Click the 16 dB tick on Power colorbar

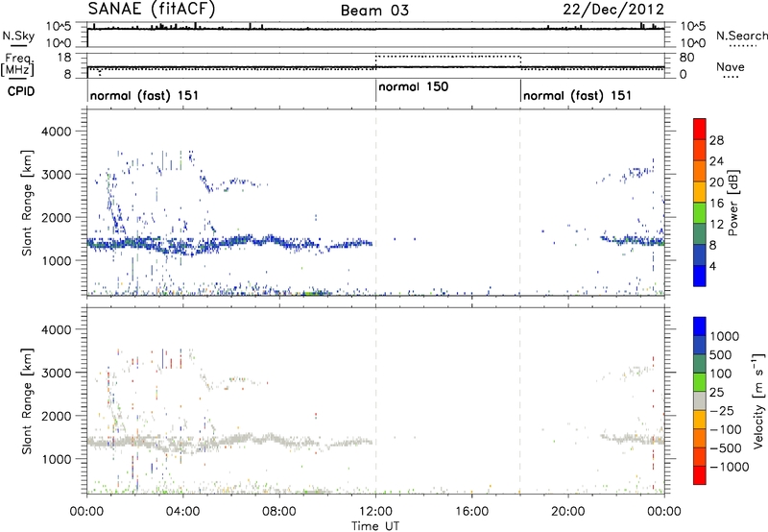(x=716, y=204)
